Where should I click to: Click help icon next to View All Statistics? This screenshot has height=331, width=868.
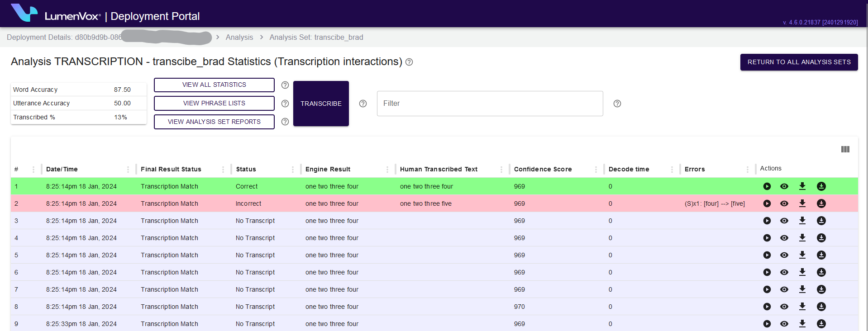click(285, 85)
